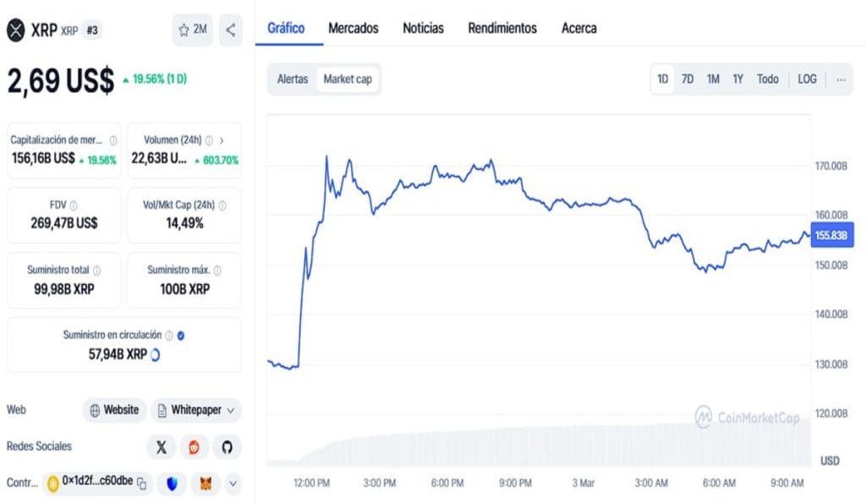Open the GitHub repository icon
This screenshot has height=504, width=866.
point(226,446)
